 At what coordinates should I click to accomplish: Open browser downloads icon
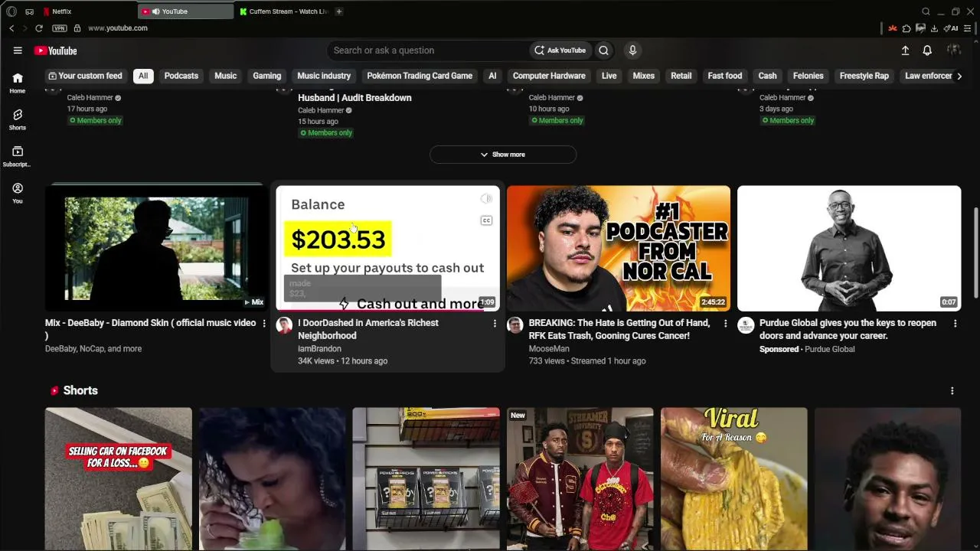(x=934, y=28)
